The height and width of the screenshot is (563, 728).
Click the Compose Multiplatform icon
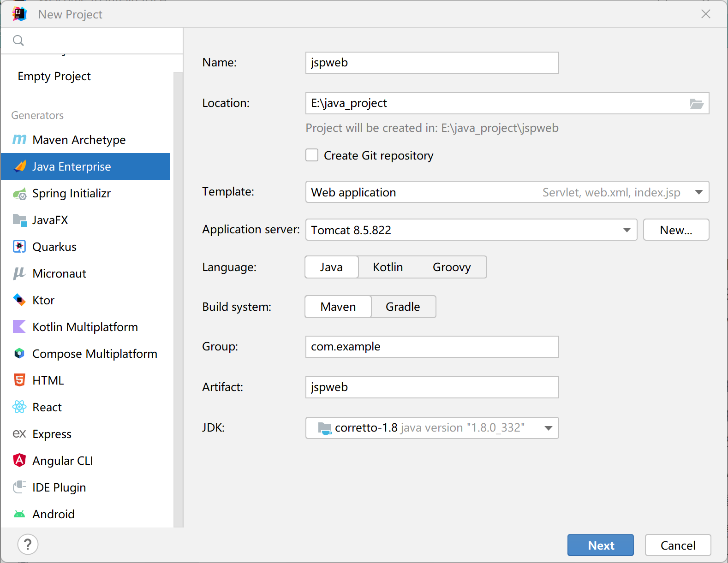19,354
